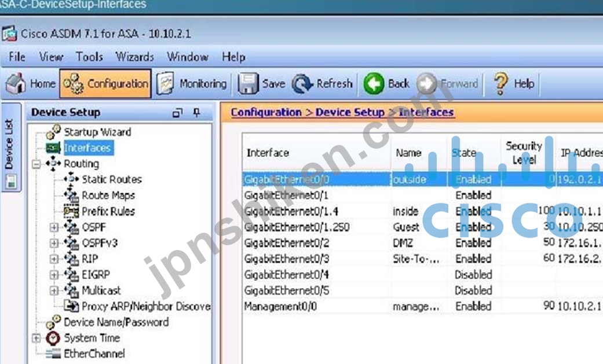The height and width of the screenshot is (364, 603).
Task: Click the Configuration breadcrumb link
Action: [x=266, y=112]
